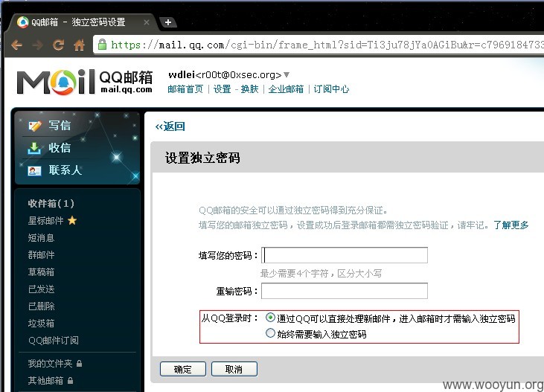Open 草稿箱 drafts folder
The width and height of the screenshot is (544, 392).
coord(41,271)
